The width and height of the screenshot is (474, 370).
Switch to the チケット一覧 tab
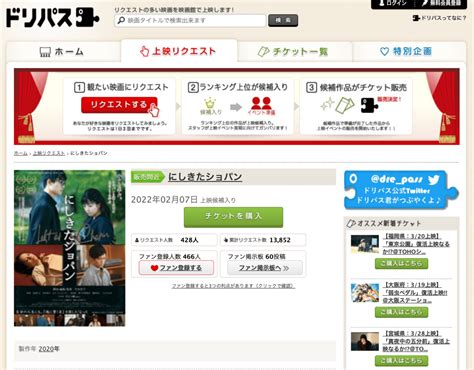click(x=295, y=52)
